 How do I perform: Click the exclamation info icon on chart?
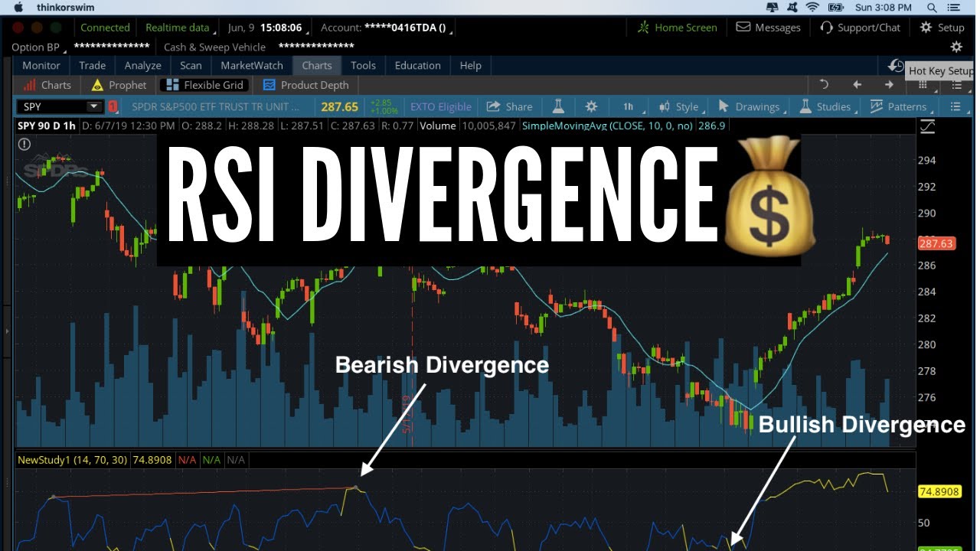pos(24,144)
